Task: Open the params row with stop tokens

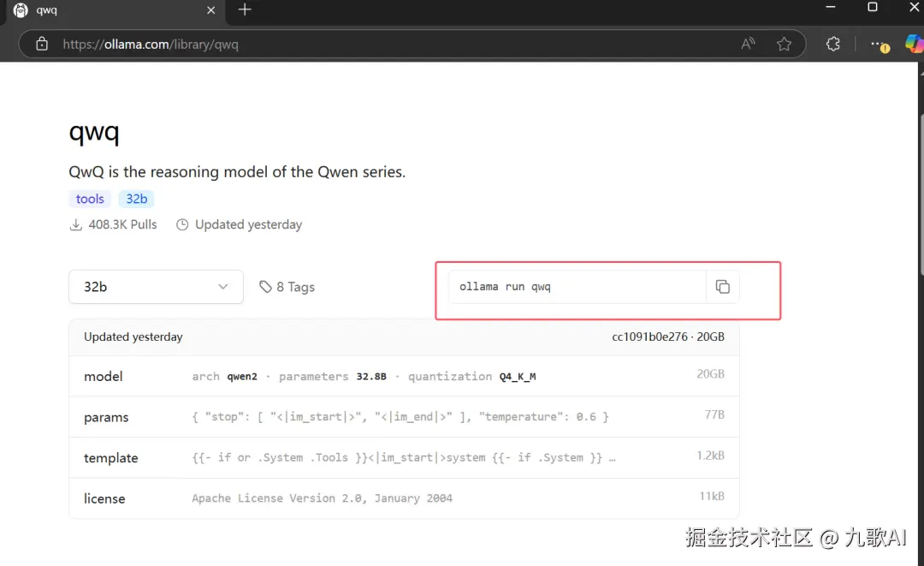Action: point(404,417)
